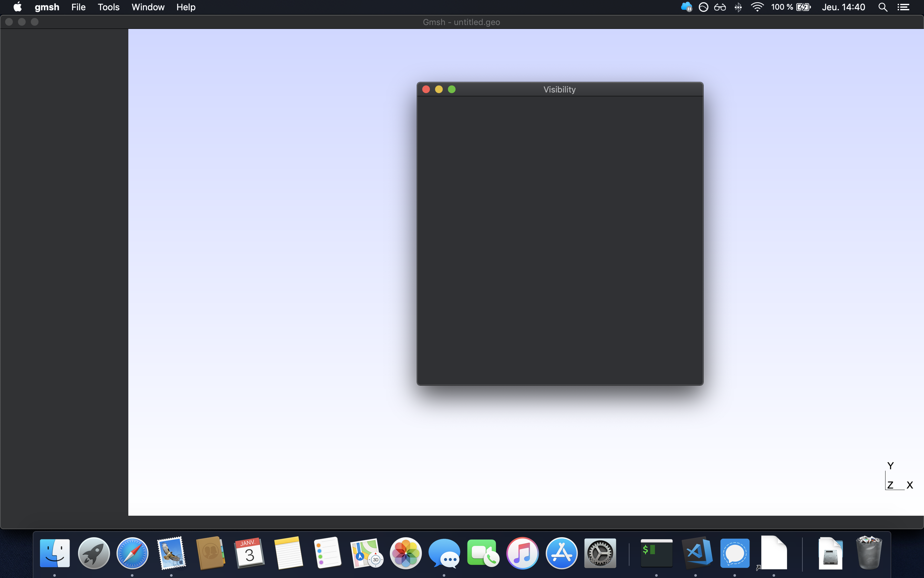Viewport: 924px width, 578px height.
Task: Minimize the Visibility window with yellow button
Action: coord(439,90)
